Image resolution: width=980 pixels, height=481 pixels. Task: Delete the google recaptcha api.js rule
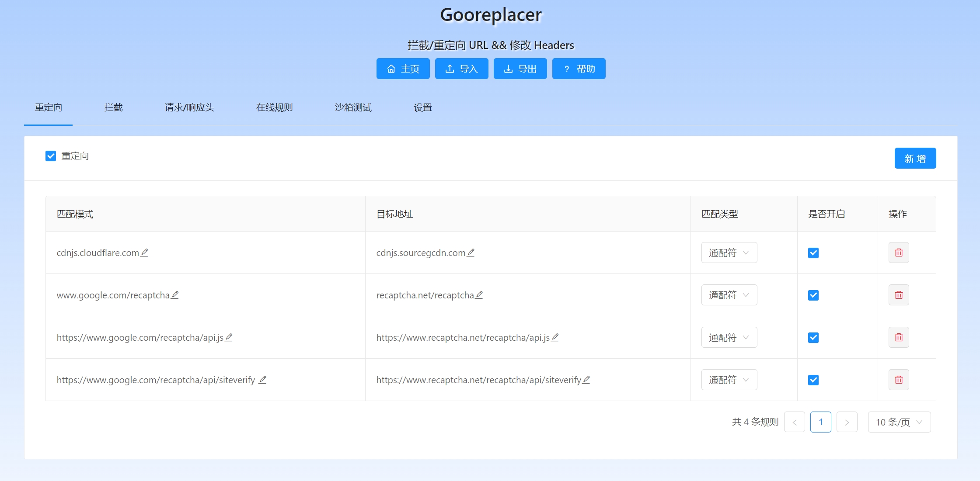point(898,337)
